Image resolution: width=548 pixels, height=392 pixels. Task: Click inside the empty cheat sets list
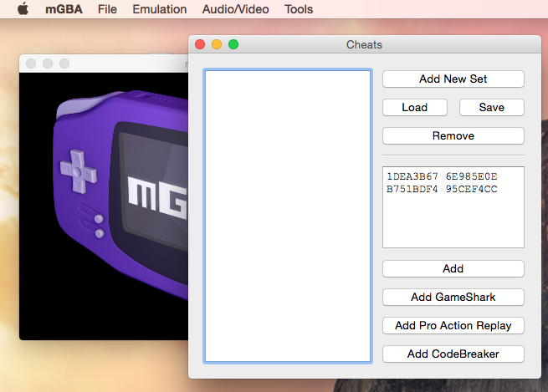tap(288, 216)
